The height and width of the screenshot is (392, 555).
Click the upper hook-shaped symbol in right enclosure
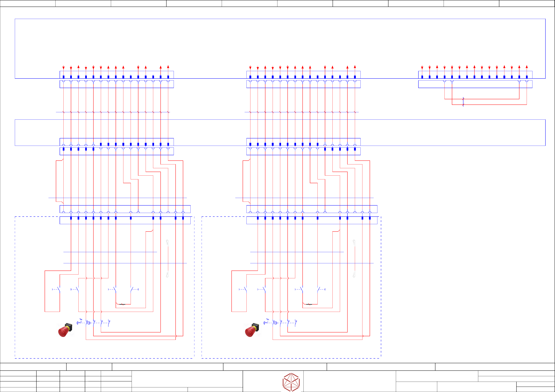coord(354,242)
